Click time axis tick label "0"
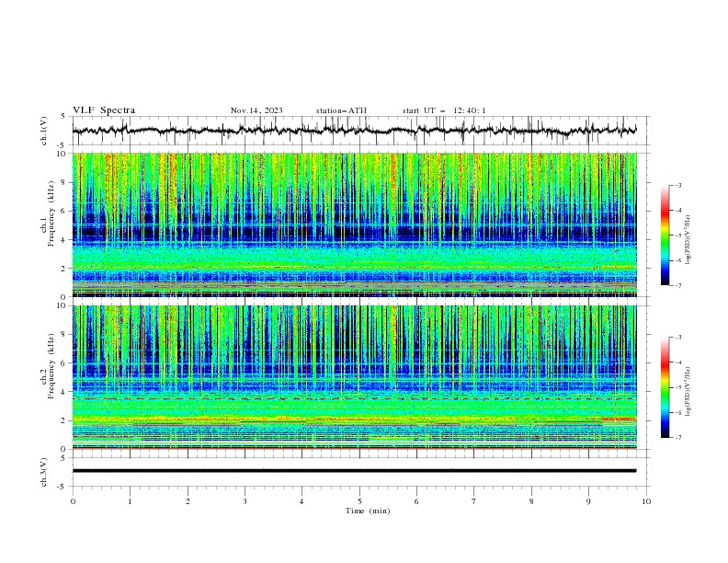The height and width of the screenshot is (563, 728). (x=73, y=501)
